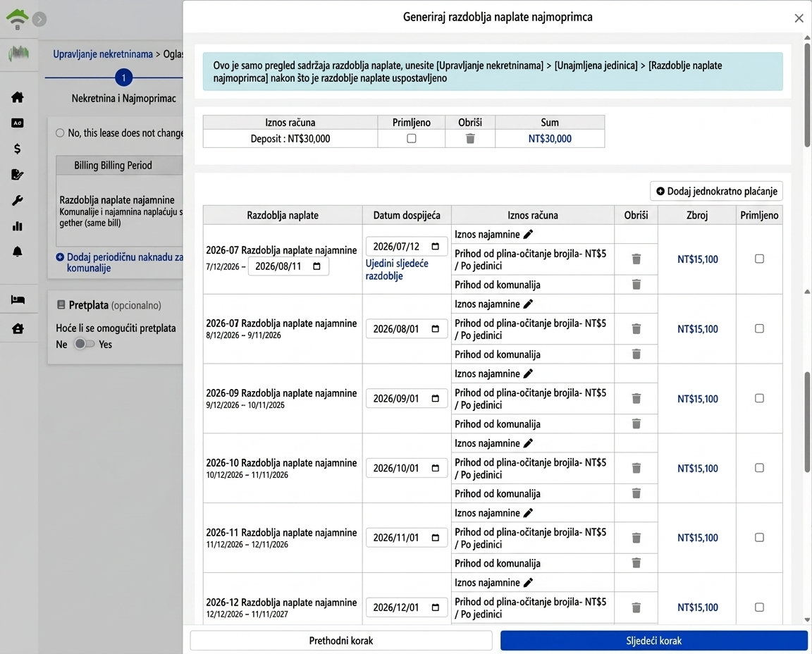
Task: Delete gas income for 2026/09/01 period
Action: pos(636,398)
